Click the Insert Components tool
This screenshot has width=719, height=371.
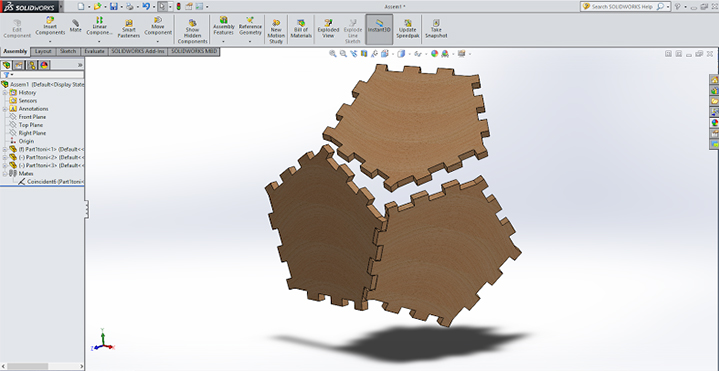coord(50,26)
